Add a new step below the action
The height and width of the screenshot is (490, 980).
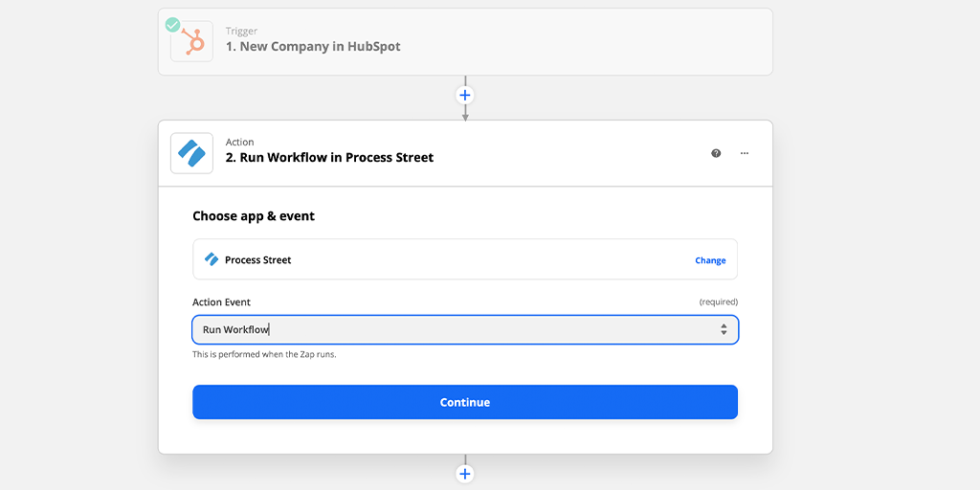tap(465, 473)
